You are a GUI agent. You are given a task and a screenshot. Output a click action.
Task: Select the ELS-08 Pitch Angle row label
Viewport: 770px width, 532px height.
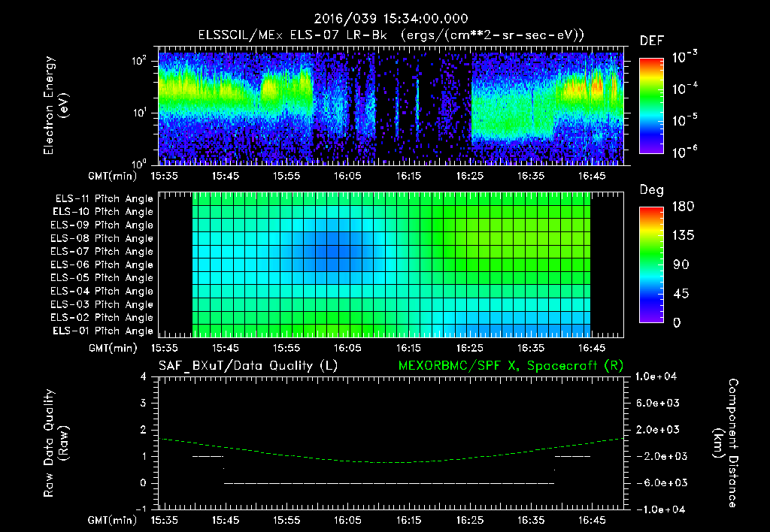(102, 238)
